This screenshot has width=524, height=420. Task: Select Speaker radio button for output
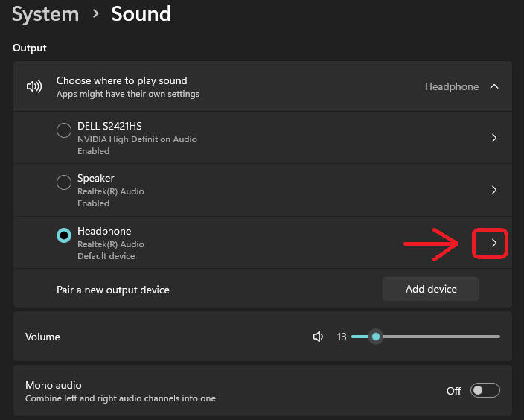pos(64,182)
